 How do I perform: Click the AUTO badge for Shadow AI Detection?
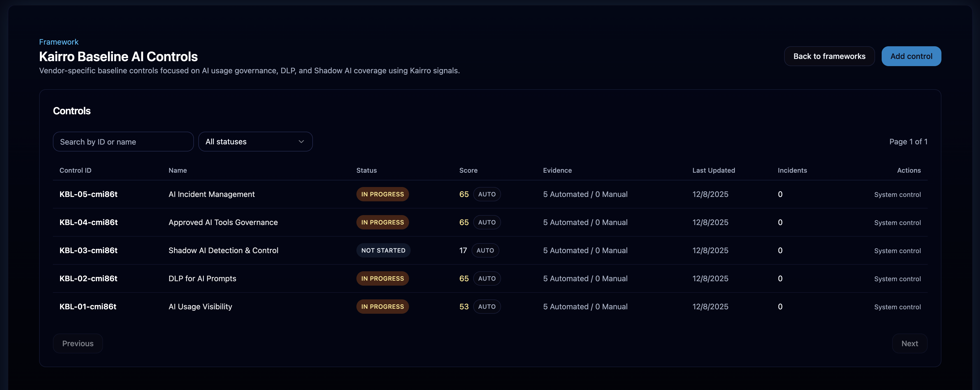[x=485, y=250]
